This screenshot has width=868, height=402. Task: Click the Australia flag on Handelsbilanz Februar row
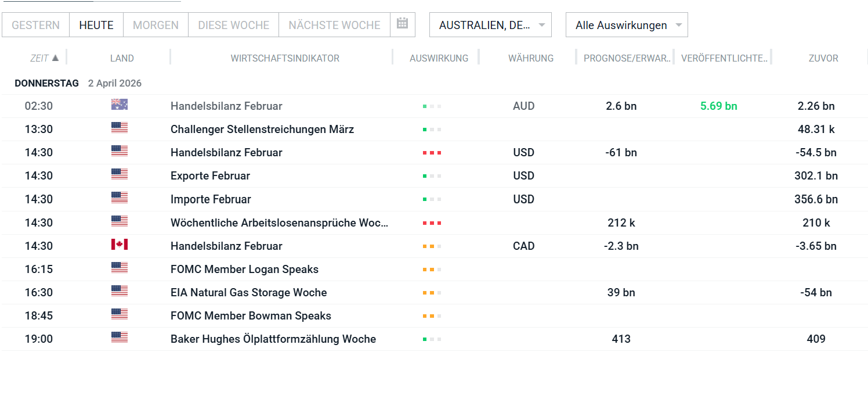point(119,105)
